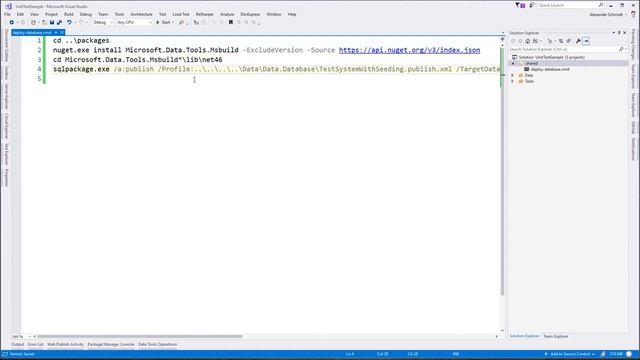Click the Item(s) Saved status bar icon

click(5, 354)
